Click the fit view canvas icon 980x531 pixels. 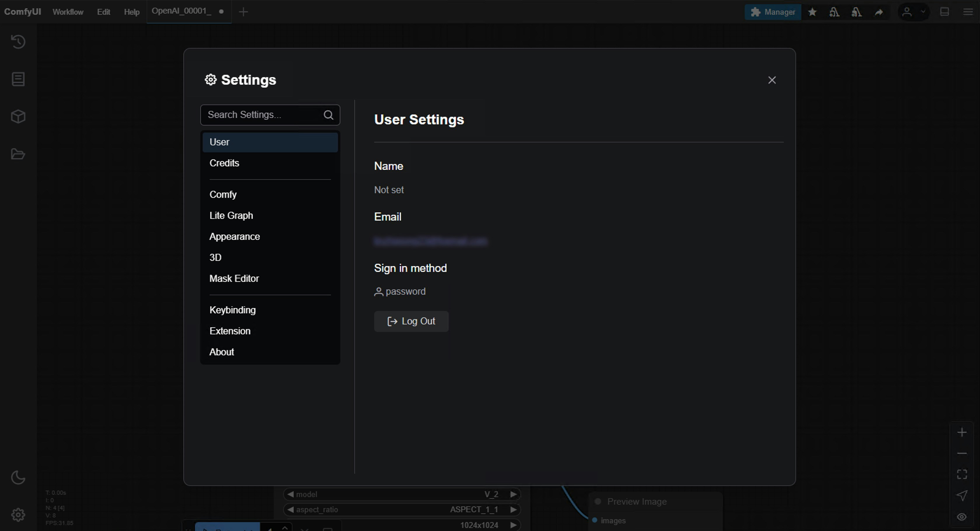pos(962,474)
